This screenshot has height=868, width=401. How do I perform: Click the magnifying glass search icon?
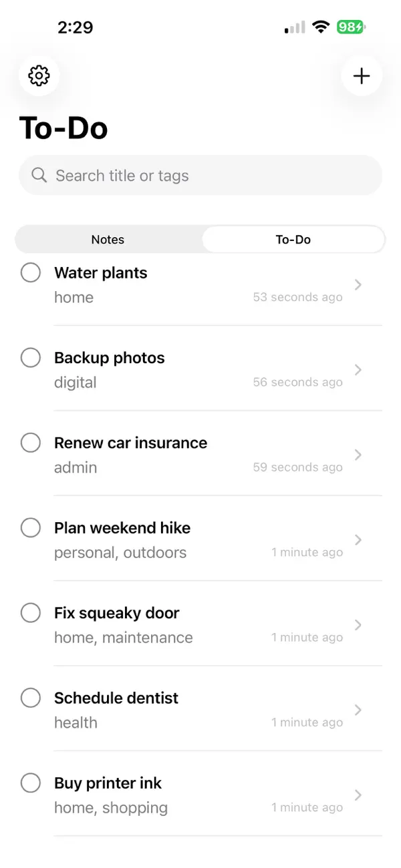(x=38, y=175)
